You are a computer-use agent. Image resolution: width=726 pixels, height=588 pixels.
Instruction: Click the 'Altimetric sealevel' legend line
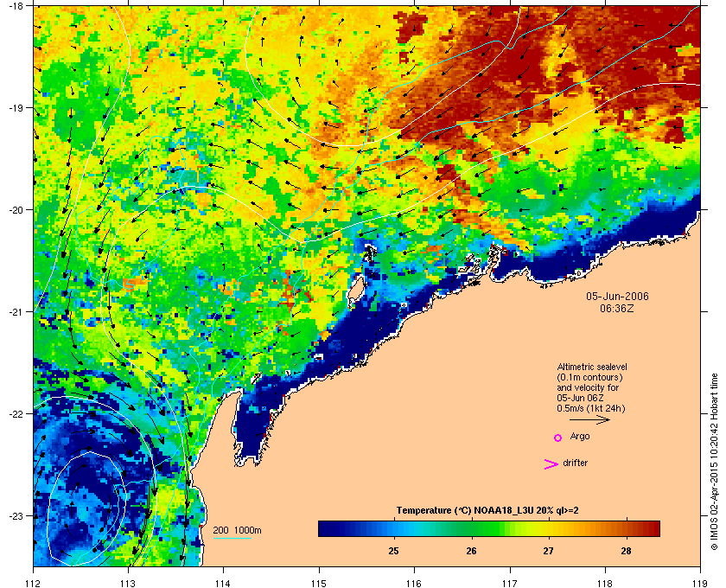592,367
